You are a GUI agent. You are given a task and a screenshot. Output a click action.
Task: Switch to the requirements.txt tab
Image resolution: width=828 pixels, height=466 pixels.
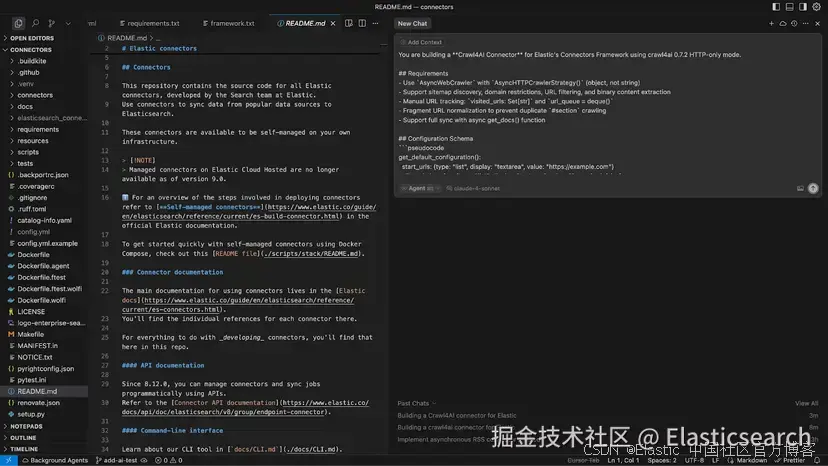point(149,23)
